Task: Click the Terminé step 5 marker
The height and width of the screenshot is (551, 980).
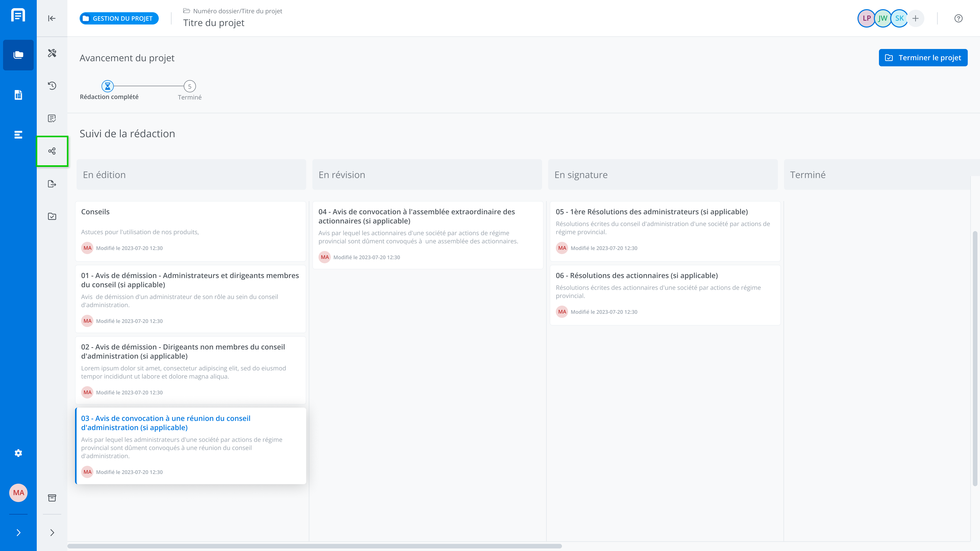Action: pos(189,86)
